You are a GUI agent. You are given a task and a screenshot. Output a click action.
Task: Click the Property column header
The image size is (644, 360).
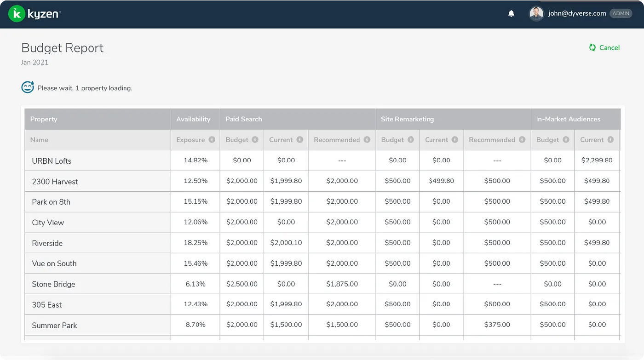(44, 119)
